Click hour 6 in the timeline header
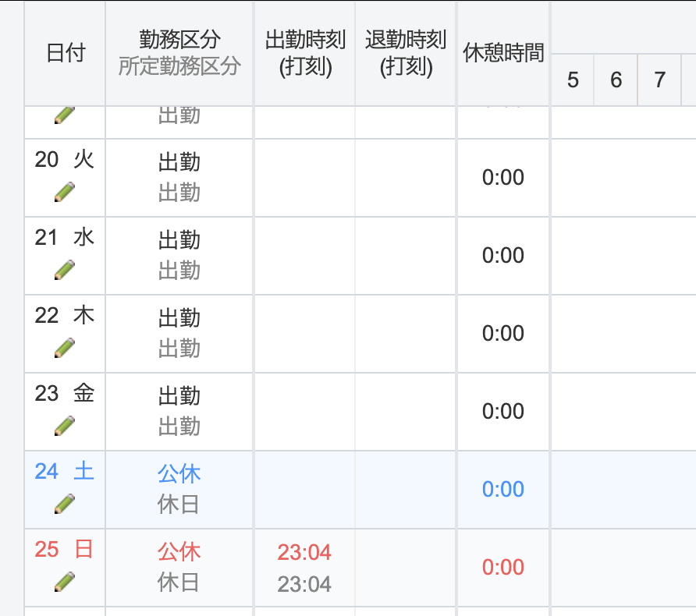Screen dimensions: 696x616 616,80
